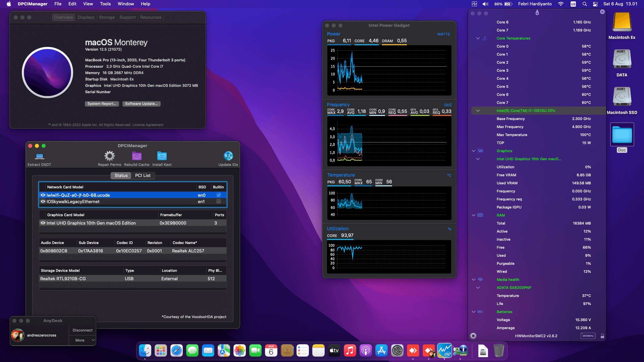644x362 pixels.
Task: Click the Repair Perms gear icon
Action: (109, 156)
